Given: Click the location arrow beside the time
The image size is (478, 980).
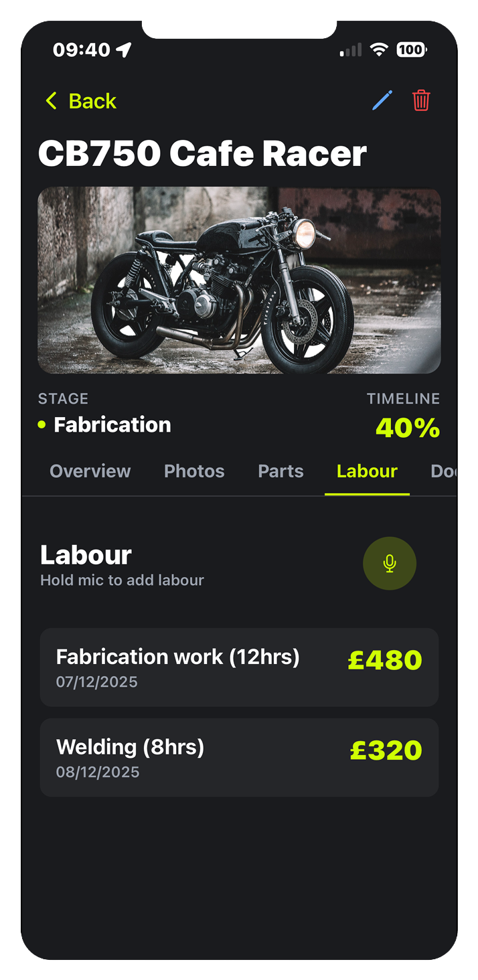Looking at the screenshot, I should tap(124, 50).
